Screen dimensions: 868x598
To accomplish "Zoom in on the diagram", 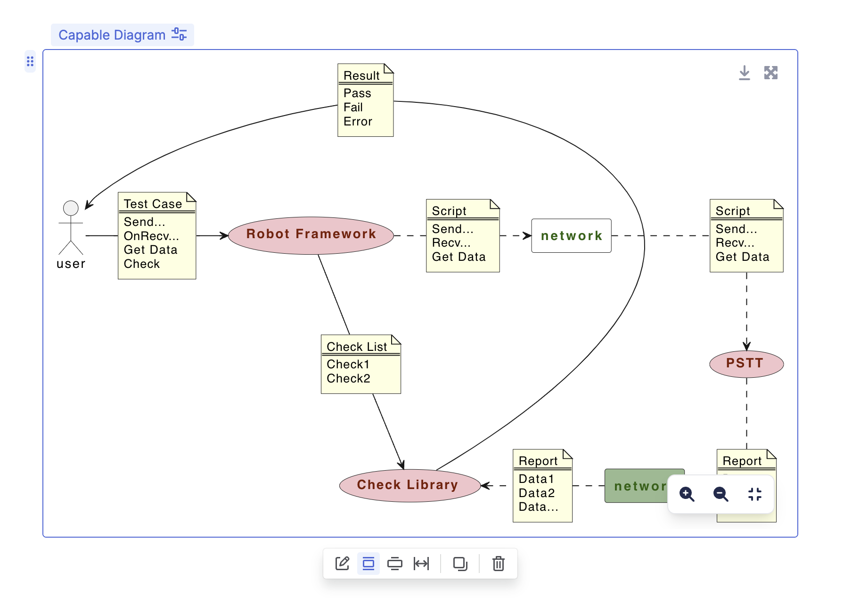I will [x=687, y=494].
